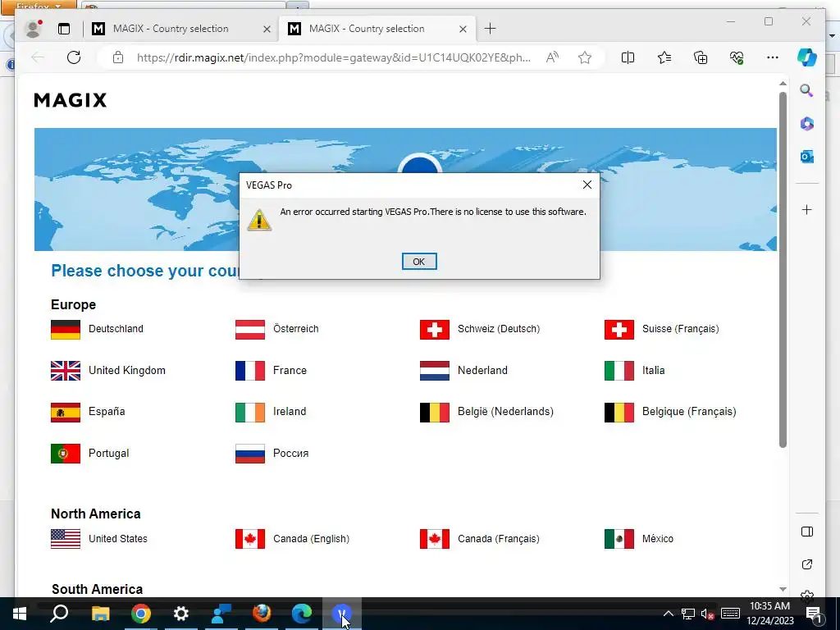This screenshot has width=840, height=630.
Task: Open the tab actions menu icon
Action: [64, 29]
